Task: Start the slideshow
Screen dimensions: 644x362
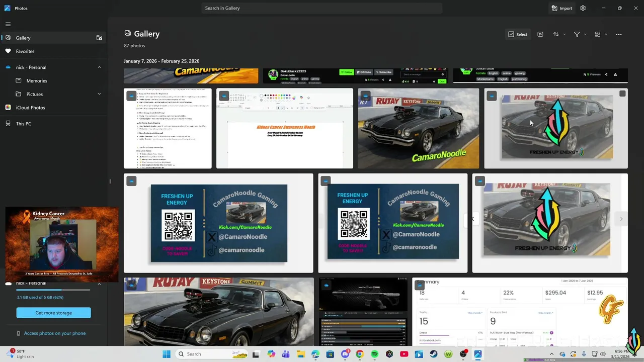Action: click(540, 34)
